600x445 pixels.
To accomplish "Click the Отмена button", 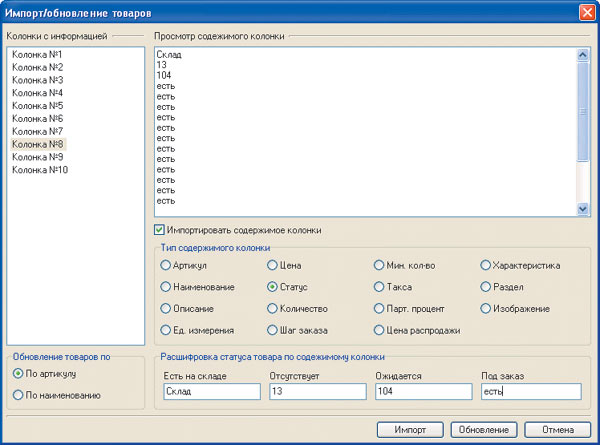I will pyautogui.click(x=558, y=430).
